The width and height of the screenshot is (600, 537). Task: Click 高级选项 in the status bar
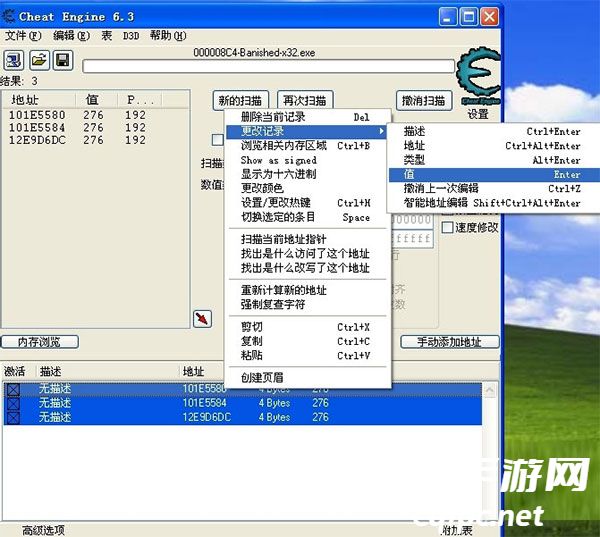[43, 530]
